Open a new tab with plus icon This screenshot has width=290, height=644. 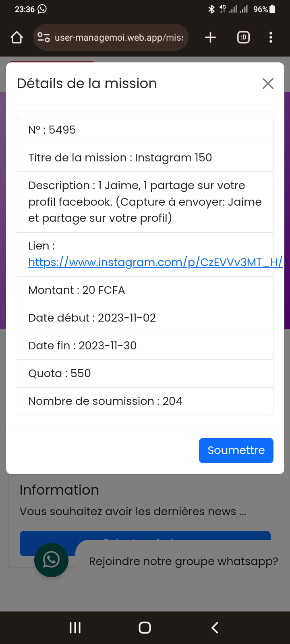pyautogui.click(x=210, y=37)
